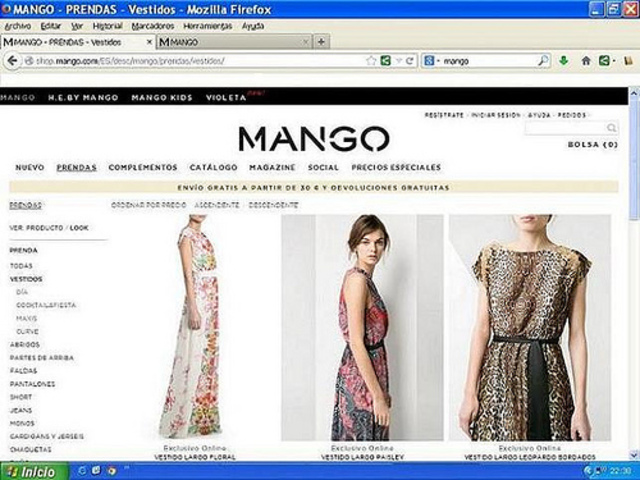Switch to the second MANGO tab
This screenshot has width=640, height=480.
tap(233, 42)
